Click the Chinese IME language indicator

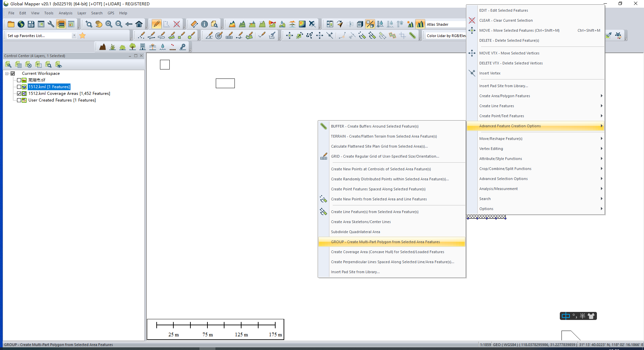click(x=566, y=316)
